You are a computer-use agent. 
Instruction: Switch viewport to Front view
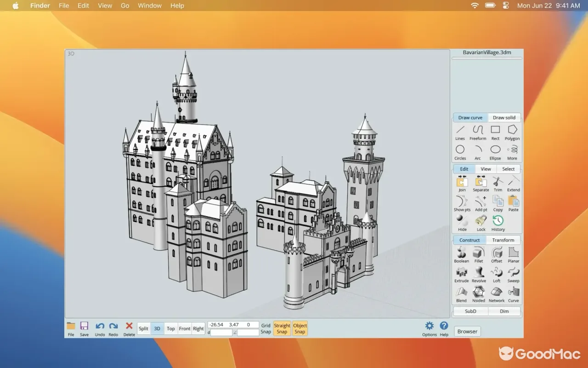[x=185, y=328]
